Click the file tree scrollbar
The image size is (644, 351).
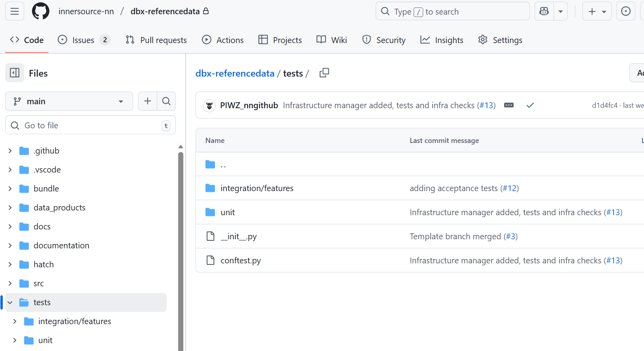[181, 251]
